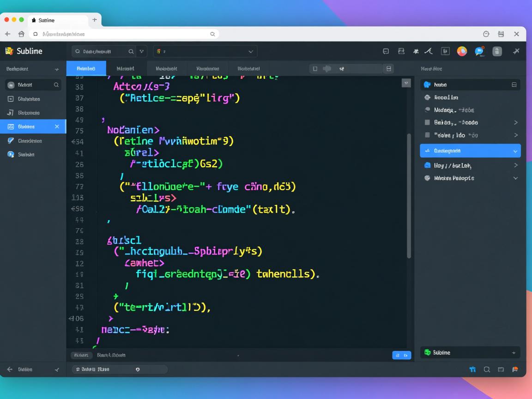Click the globe icon in left sidebar

click(11, 155)
